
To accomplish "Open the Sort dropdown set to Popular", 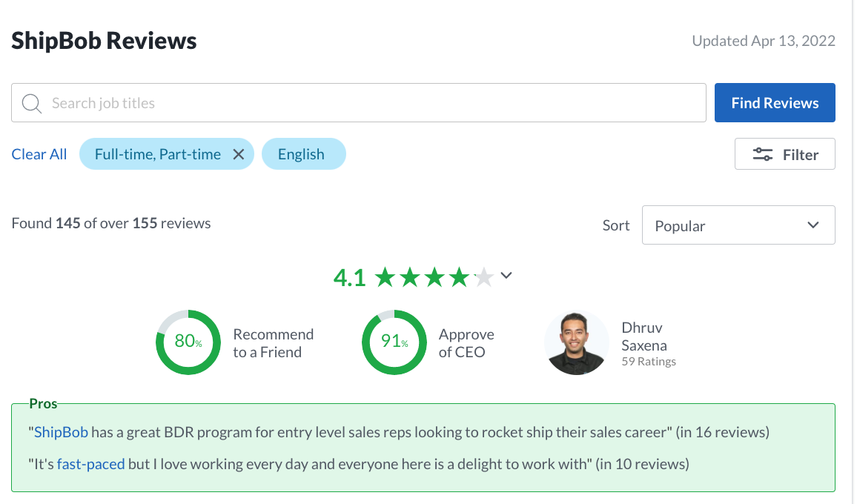I will coord(738,225).
